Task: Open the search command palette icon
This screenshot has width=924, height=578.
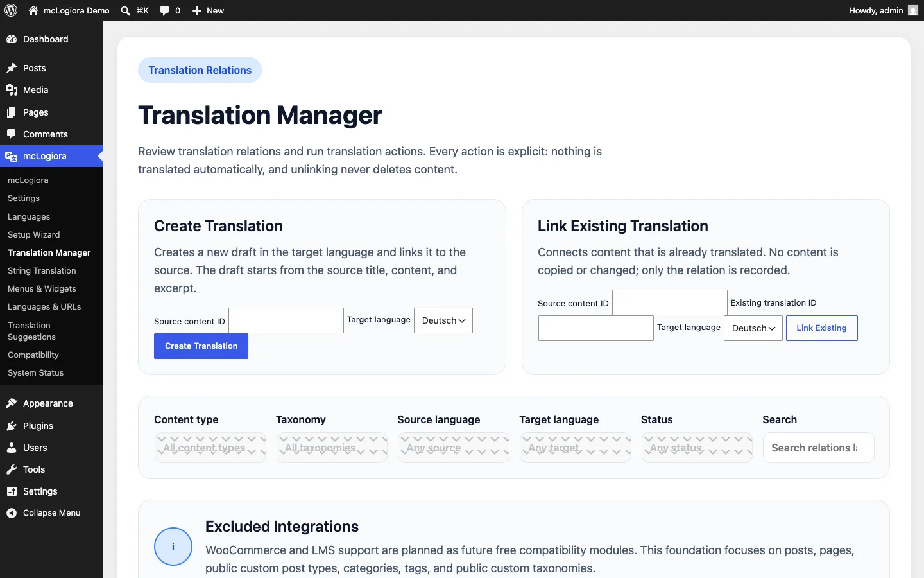Action: click(x=126, y=10)
